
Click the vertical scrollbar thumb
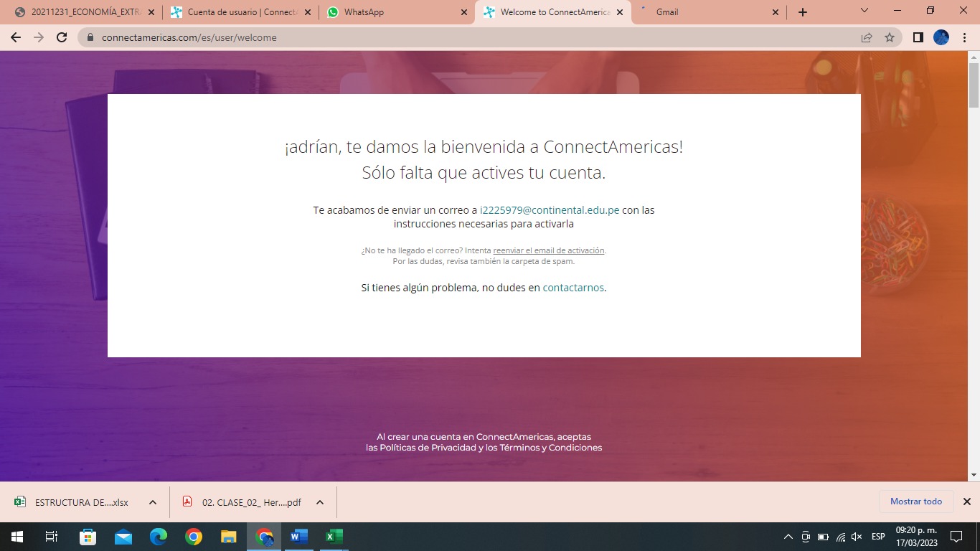coord(974,85)
